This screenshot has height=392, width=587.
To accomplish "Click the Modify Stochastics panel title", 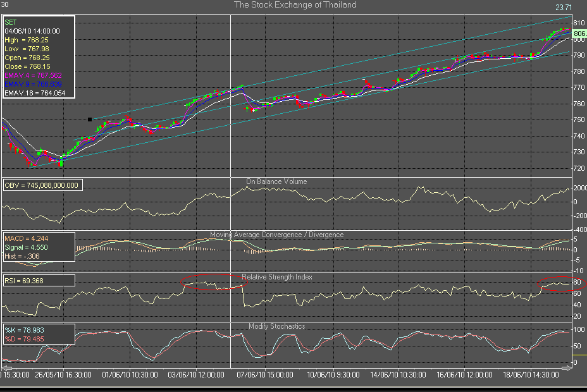I will coord(276,326).
